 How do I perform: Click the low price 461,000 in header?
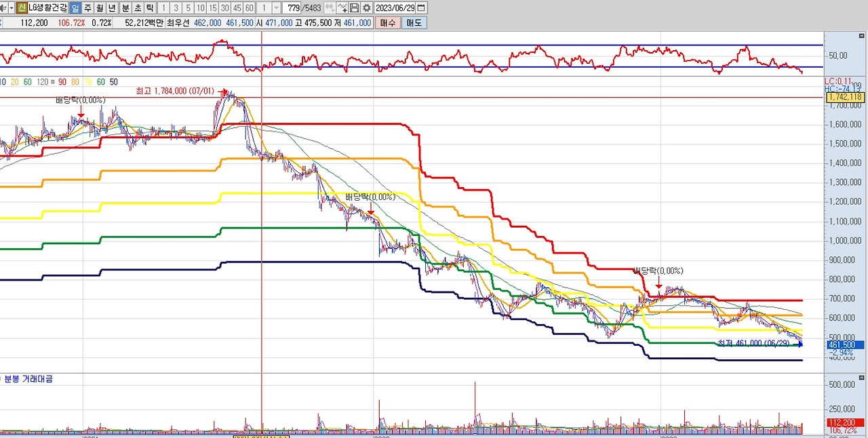pos(357,22)
